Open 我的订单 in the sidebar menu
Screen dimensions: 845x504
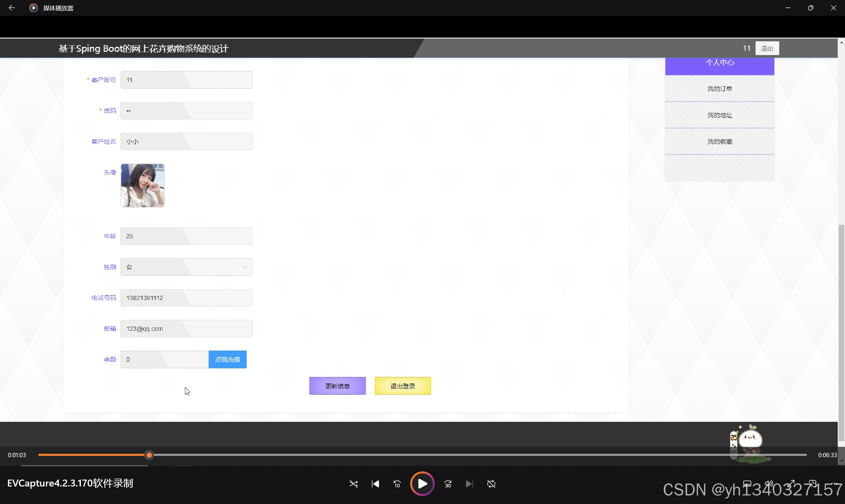point(720,89)
